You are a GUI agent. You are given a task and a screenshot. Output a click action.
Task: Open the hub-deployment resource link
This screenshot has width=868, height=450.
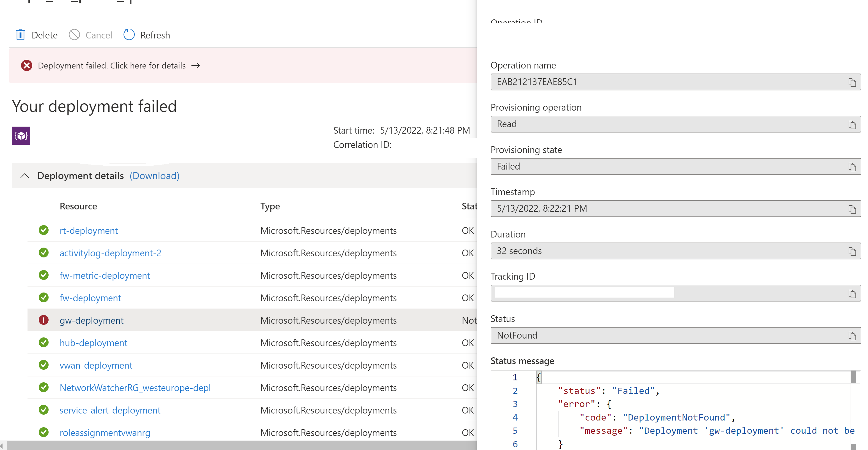[x=93, y=343]
